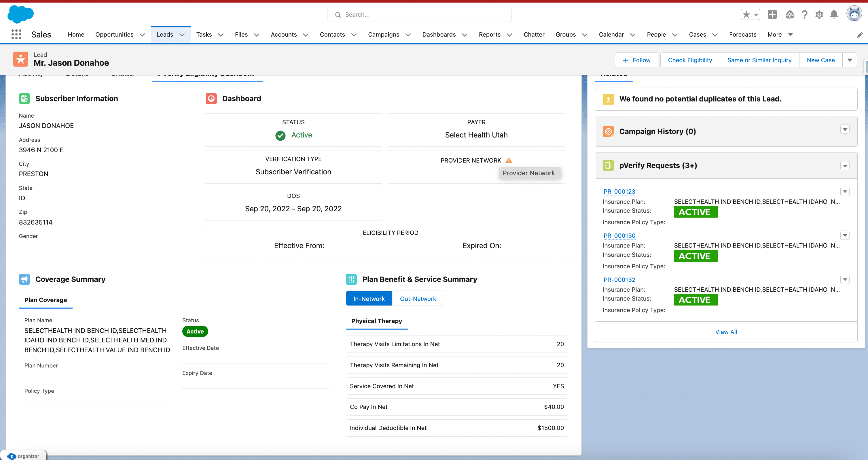The width and height of the screenshot is (868, 460).
Task: Click the Favorites star icon
Action: click(746, 14)
